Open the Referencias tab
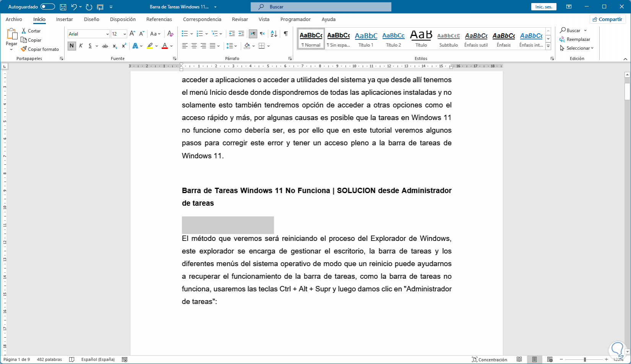Screen dimensions: 631x364 tap(159, 19)
